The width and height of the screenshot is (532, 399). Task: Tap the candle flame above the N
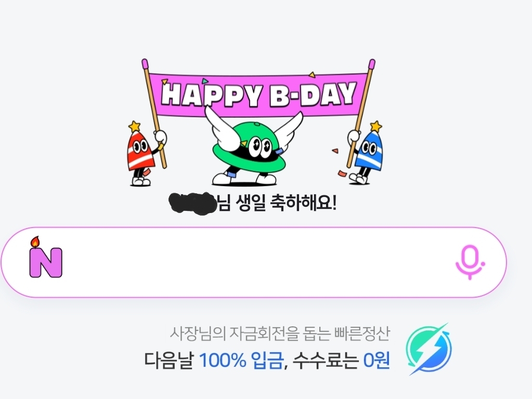(x=35, y=242)
